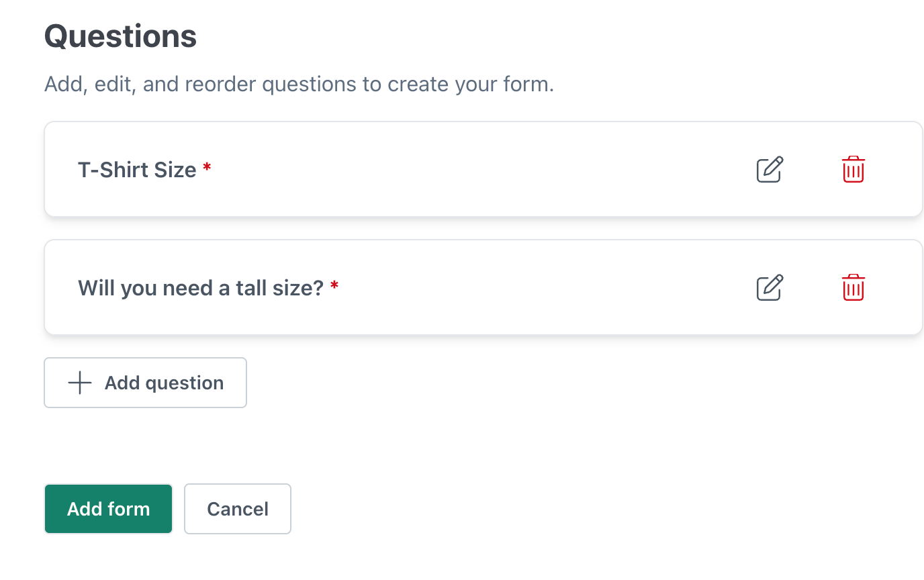Edit the T-Shirt Size question
Viewport: 924px width, 580px height.
point(770,170)
